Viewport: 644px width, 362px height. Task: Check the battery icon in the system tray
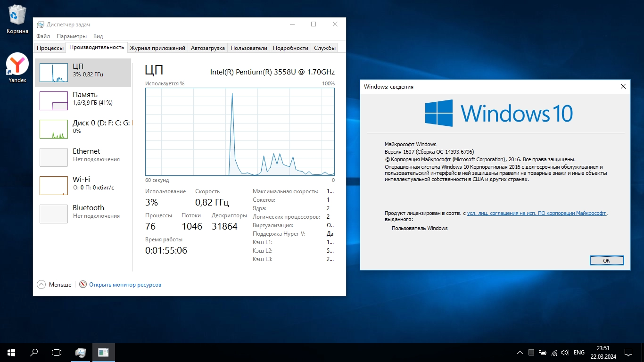[x=543, y=353]
